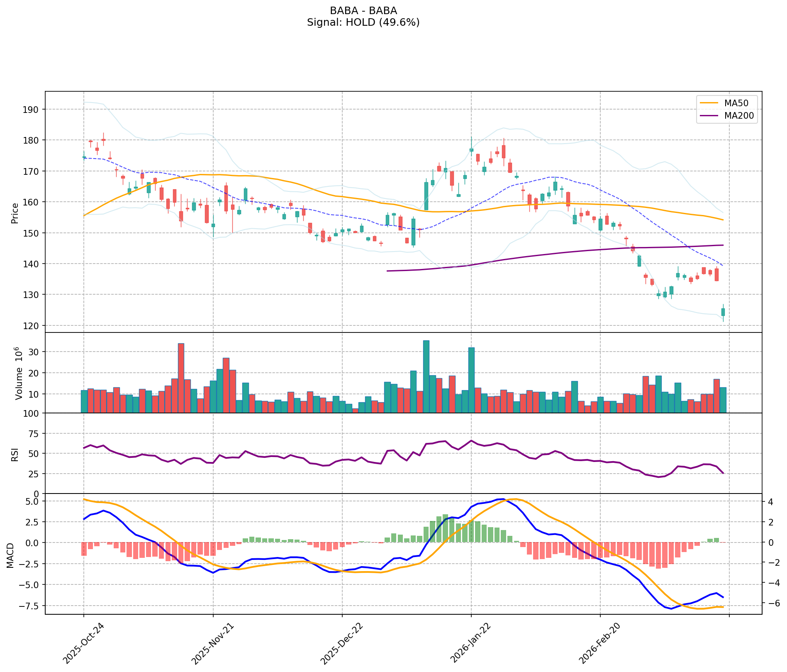Select the MA200 legend label
The width and height of the screenshot is (787, 672).
(x=738, y=116)
